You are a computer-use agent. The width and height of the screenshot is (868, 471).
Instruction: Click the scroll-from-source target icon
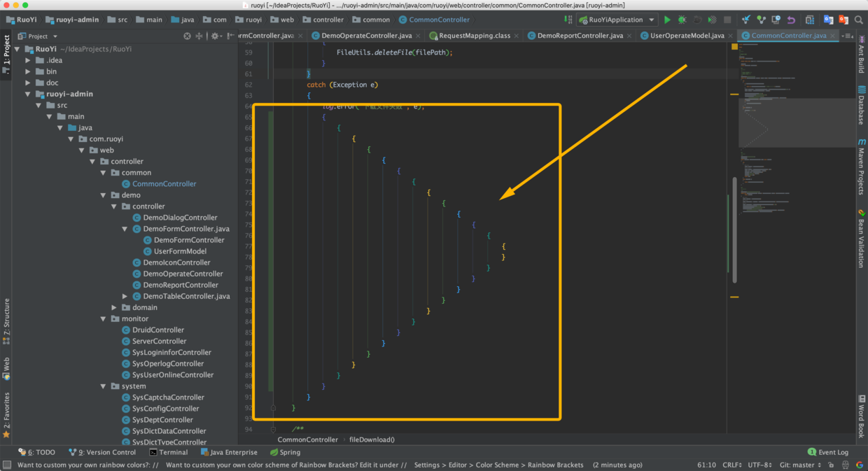[187, 36]
